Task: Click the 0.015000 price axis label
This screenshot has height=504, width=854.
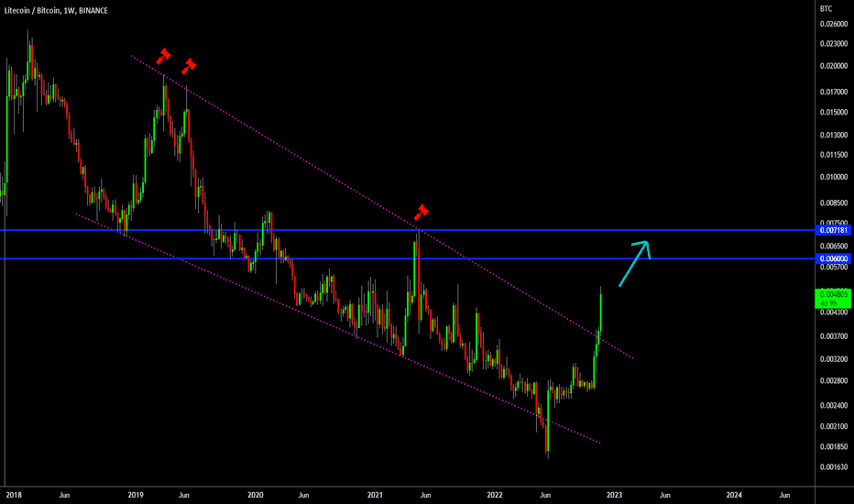Action: (x=834, y=112)
